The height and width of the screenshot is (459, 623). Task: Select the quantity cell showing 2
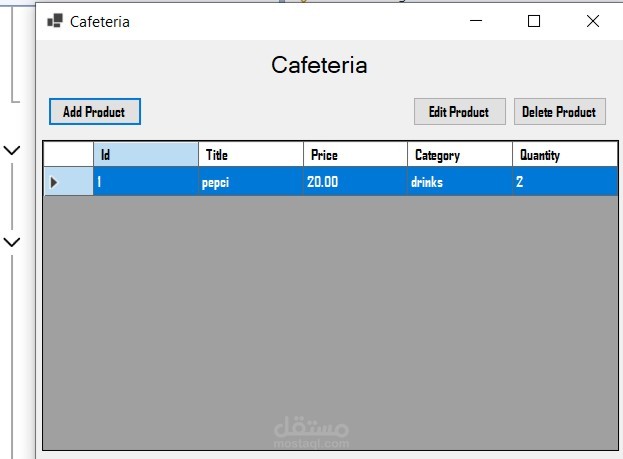[x=565, y=181]
